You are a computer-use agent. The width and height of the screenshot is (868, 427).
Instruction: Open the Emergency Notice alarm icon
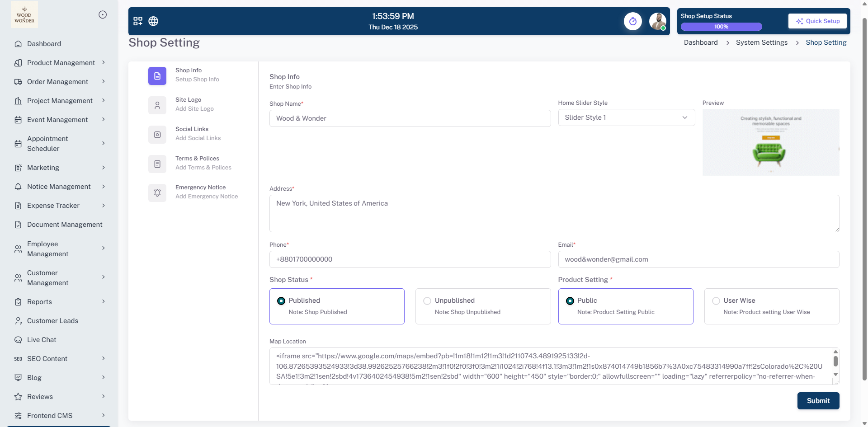pos(157,193)
